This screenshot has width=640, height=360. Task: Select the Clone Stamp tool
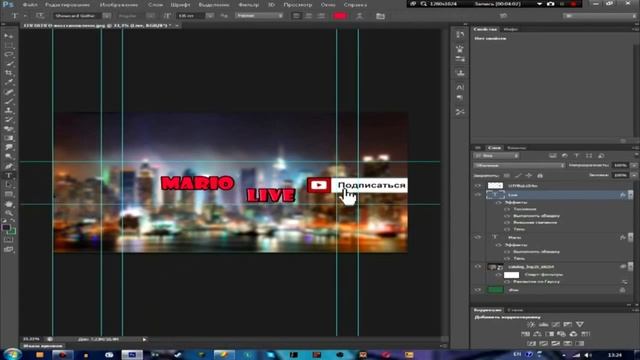(x=8, y=110)
